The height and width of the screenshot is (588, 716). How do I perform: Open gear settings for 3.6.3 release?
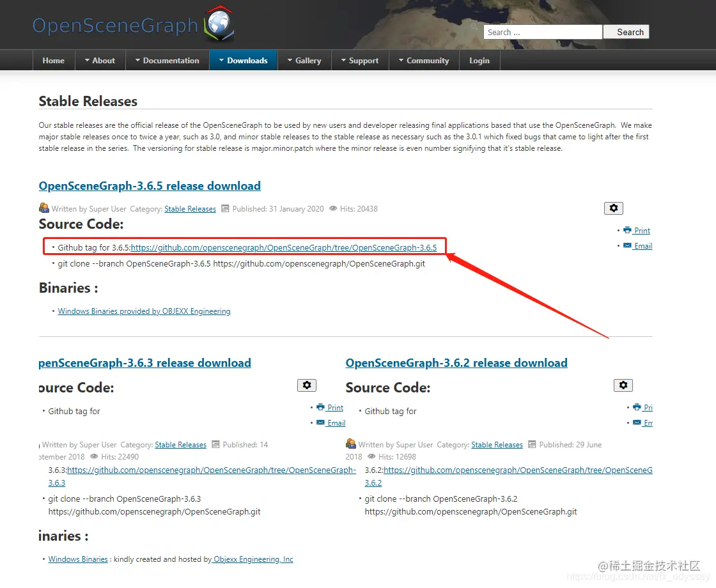[x=307, y=385]
